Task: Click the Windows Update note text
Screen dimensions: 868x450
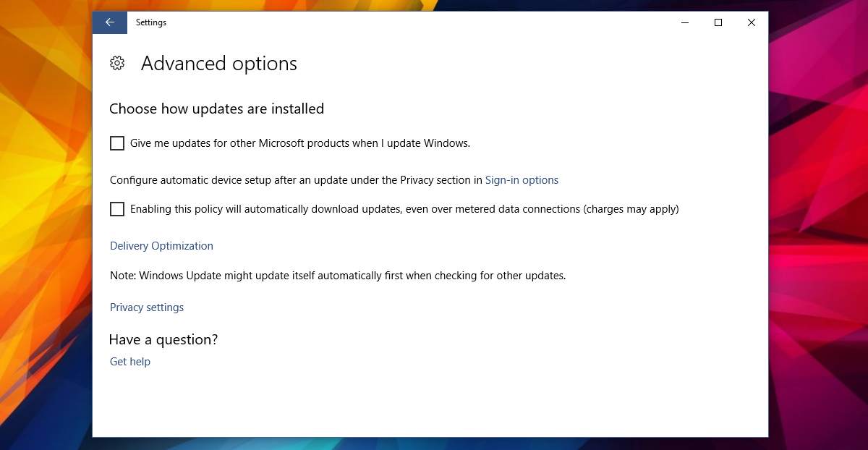Action: point(337,276)
